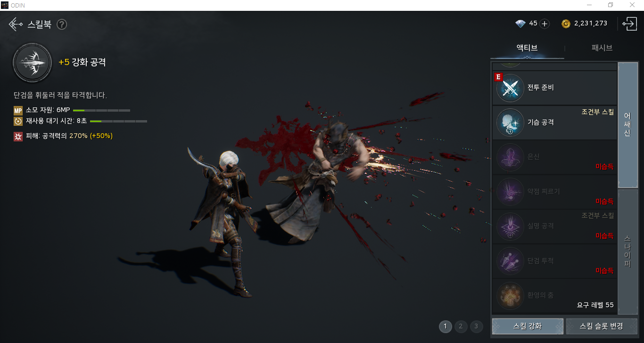Select the 약점 찌르기 skill icon

(x=510, y=192)
